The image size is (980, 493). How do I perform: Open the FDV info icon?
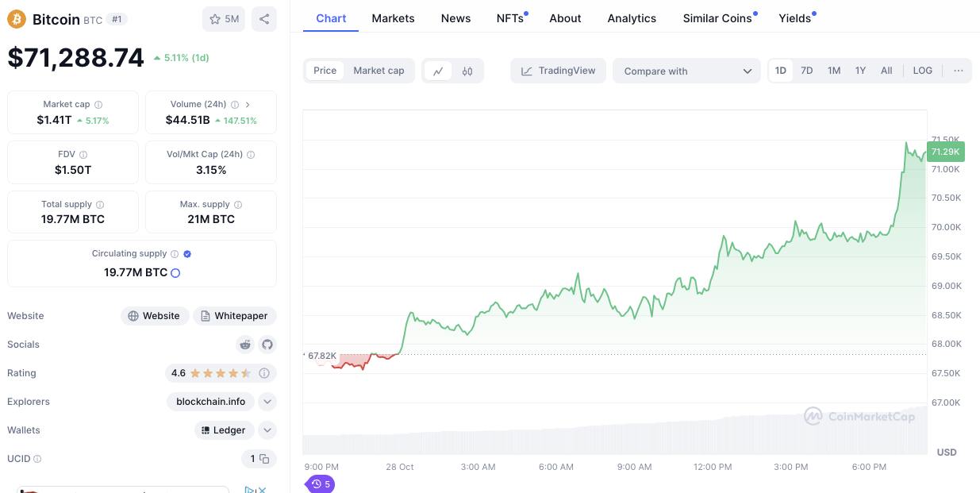(83, 155)
